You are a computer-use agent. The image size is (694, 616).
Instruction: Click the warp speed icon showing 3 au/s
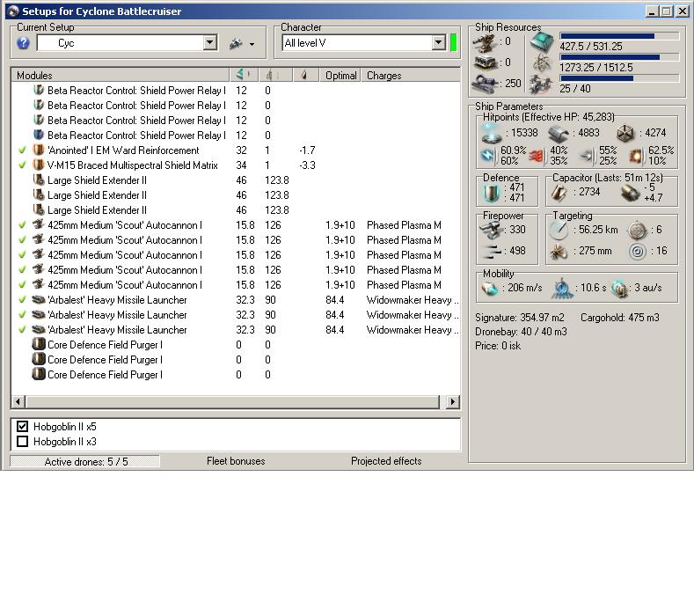[x=619, y=289]
